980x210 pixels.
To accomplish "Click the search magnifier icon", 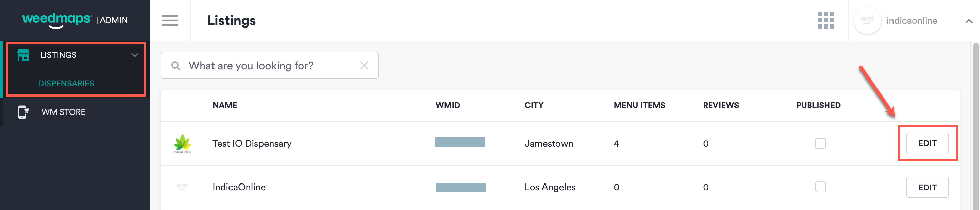I will pyautogui.click(x=176, y=65).
